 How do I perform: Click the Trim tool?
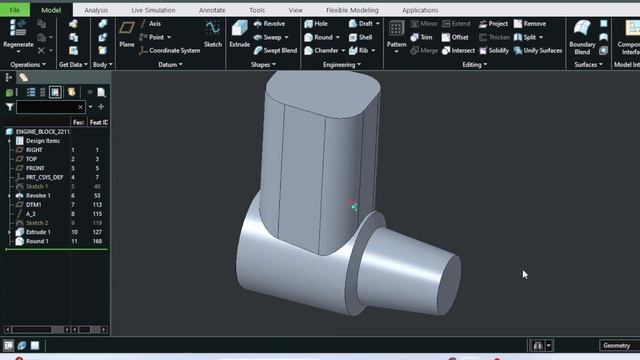421,37
